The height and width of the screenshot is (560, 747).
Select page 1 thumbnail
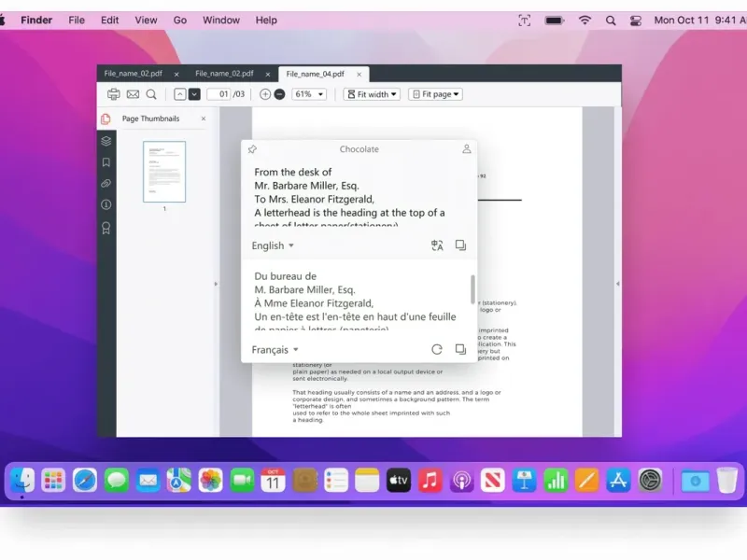coord(164,172)
